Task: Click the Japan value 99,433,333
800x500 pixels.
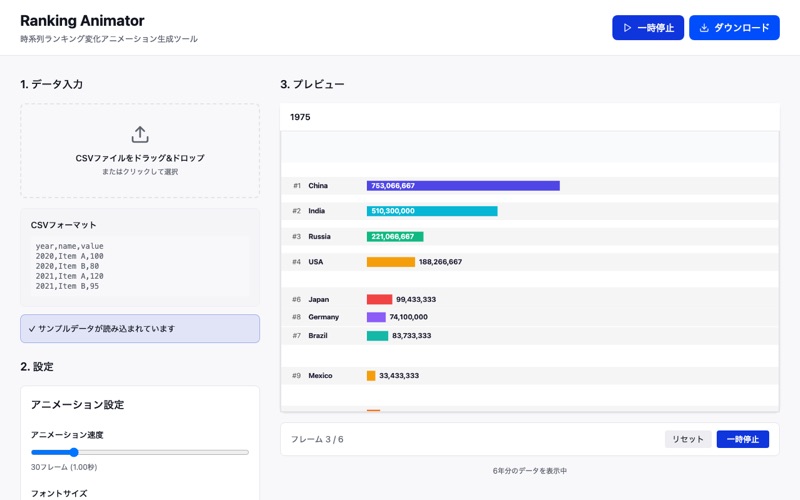Action: (x=416, y=299)
